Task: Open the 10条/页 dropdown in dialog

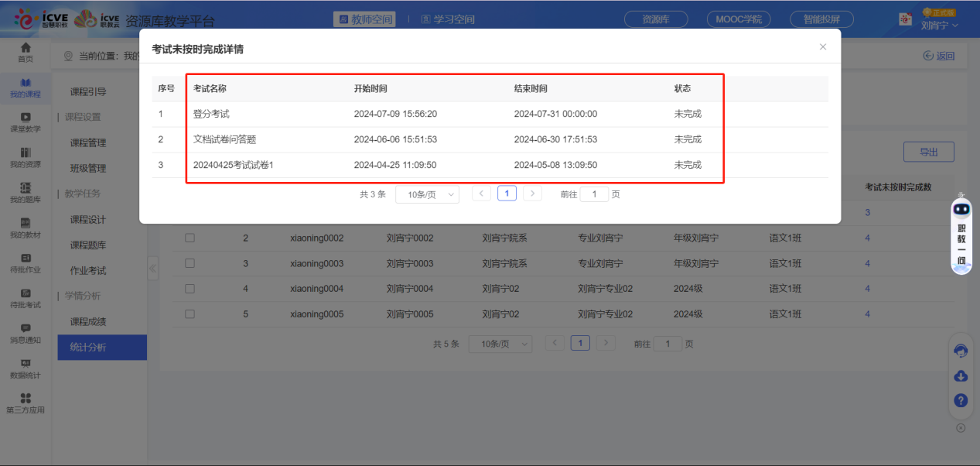Action: (x=427, y=194)
